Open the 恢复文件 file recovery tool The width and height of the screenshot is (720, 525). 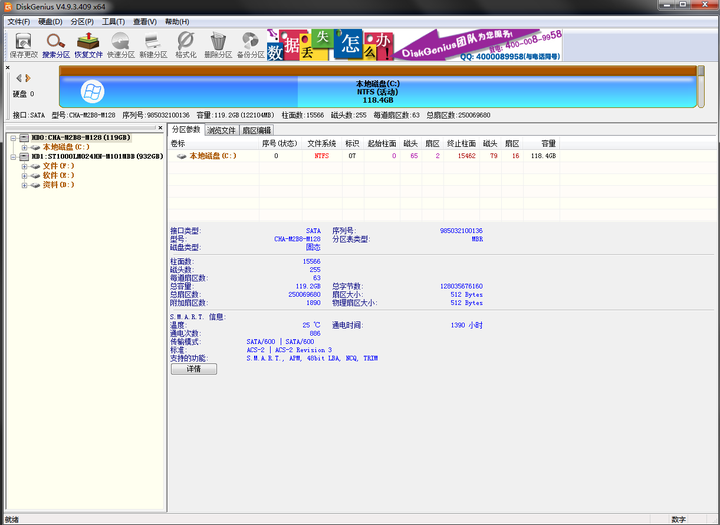(88, 45)
